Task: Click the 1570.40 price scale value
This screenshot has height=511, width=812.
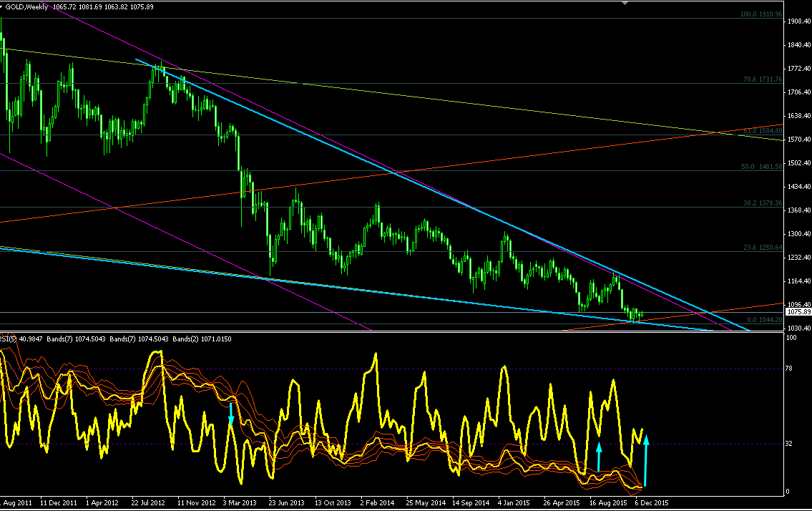Action: [x=799, y=140]
